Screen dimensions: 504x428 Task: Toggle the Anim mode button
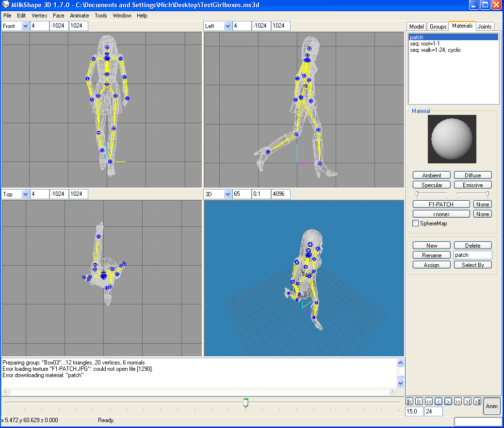pyautogui.click(x=491, y=406)
